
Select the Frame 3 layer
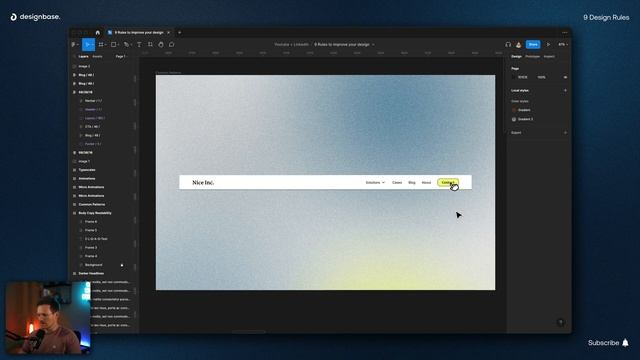[x=91, y=248]
